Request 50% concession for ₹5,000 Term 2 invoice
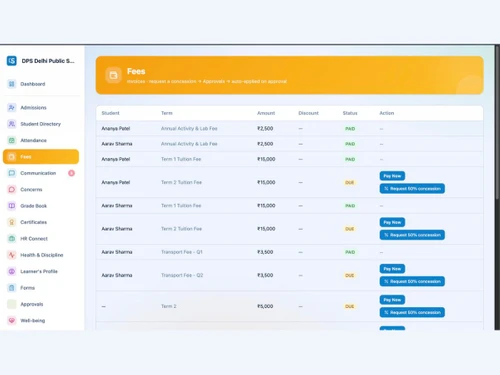The width and height of the screenshot is (500, 375). coord(412,312)
